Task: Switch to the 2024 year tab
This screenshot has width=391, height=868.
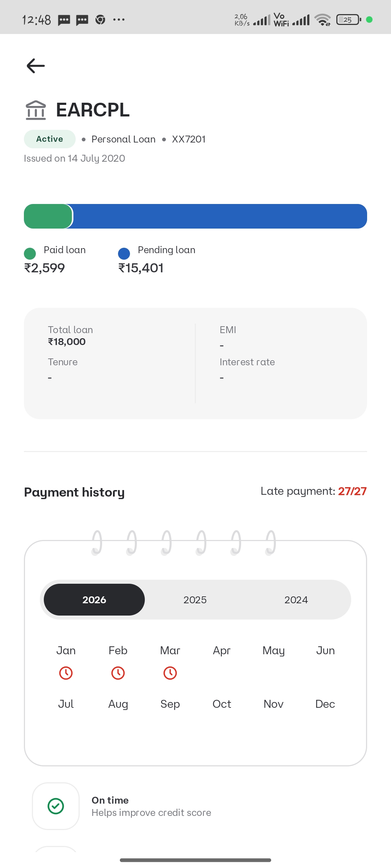Action: [x=296, y=600]
